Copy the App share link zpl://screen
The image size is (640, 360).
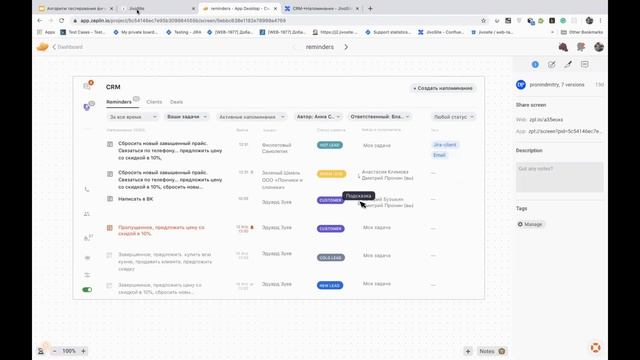[565, 131]
